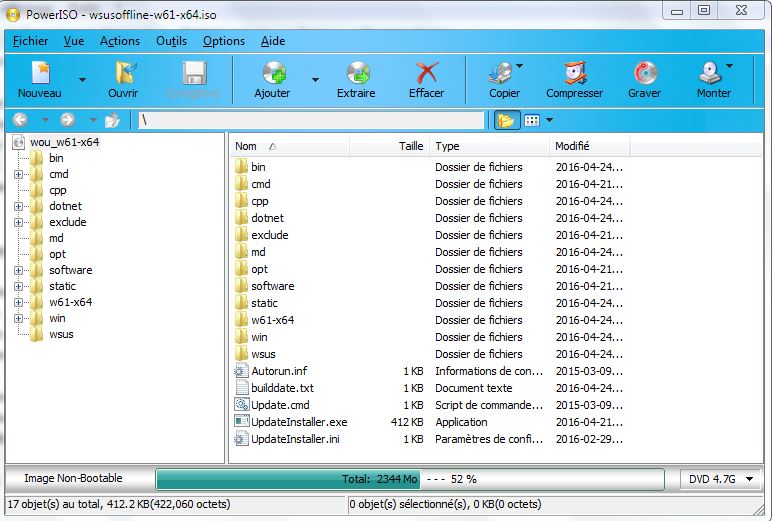Click the PowerISO title bar icon

(13, 15)
